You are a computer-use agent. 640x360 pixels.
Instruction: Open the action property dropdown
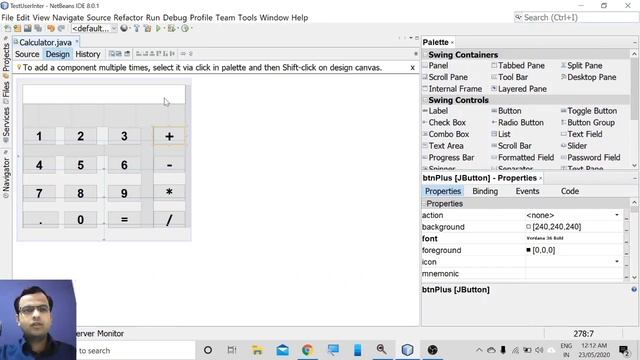pos(617,215)
